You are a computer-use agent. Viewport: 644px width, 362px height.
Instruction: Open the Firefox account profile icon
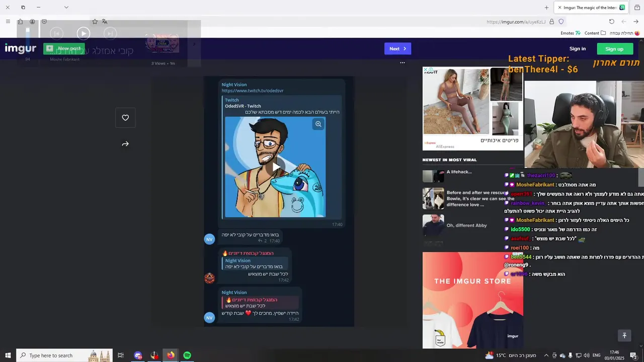click(x=32, y=22)
